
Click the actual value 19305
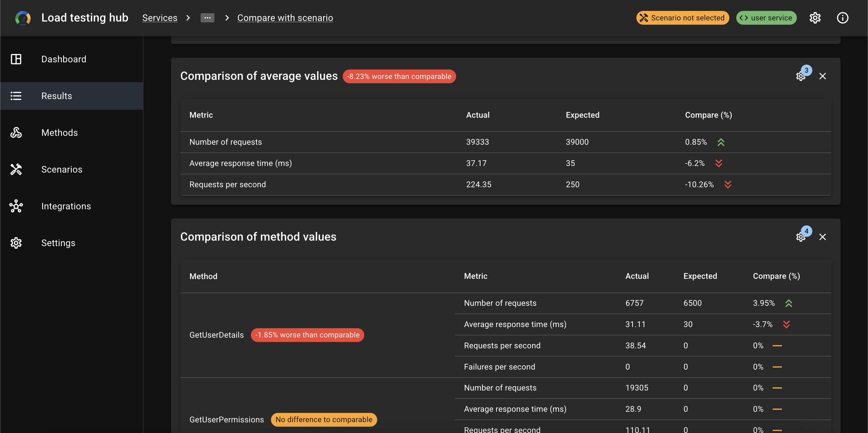[637, 388]
